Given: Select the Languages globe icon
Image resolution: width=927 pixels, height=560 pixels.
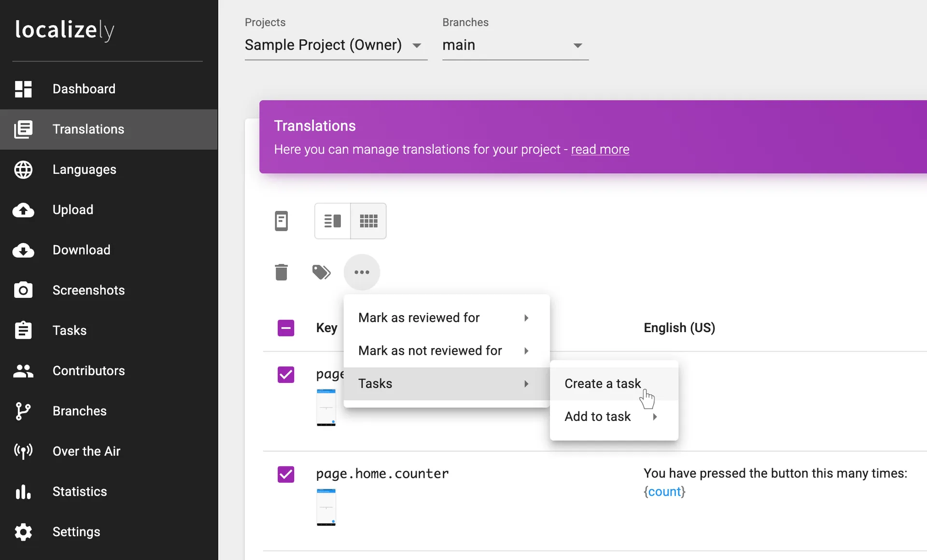Looking at the screenshot, I should [x=23, y=169].
